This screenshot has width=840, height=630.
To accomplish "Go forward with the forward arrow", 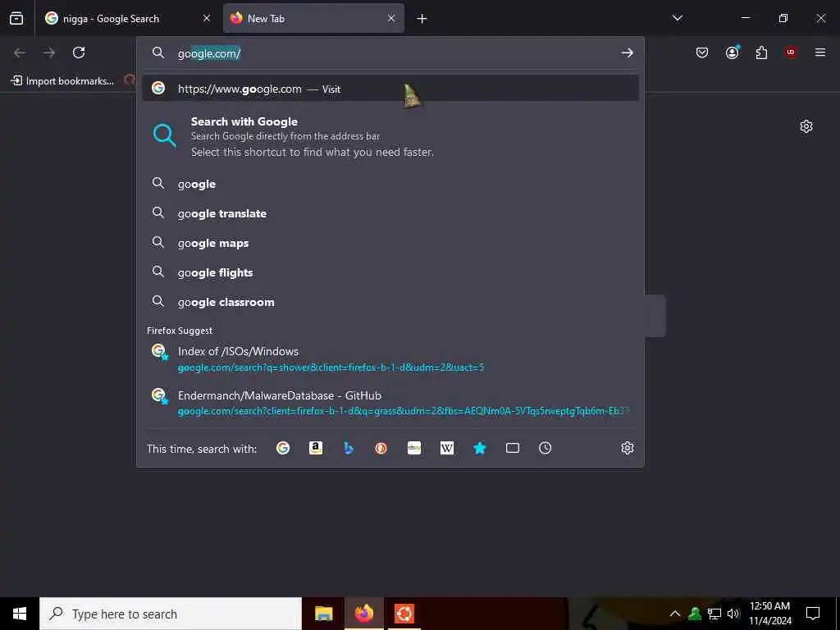I will pos(49,52).
